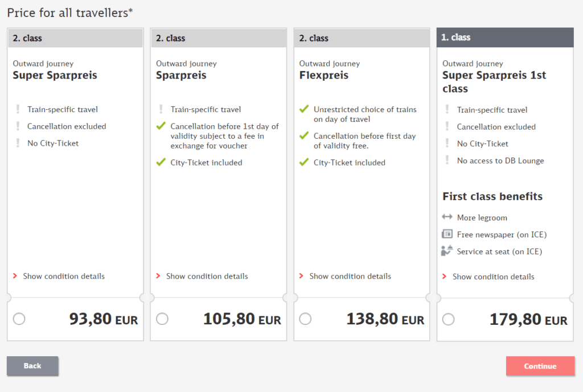The height and width of the screenshot is (392, 583).
Task: Click the 179,80 EUR price label
Action: (x=528, y=319)
